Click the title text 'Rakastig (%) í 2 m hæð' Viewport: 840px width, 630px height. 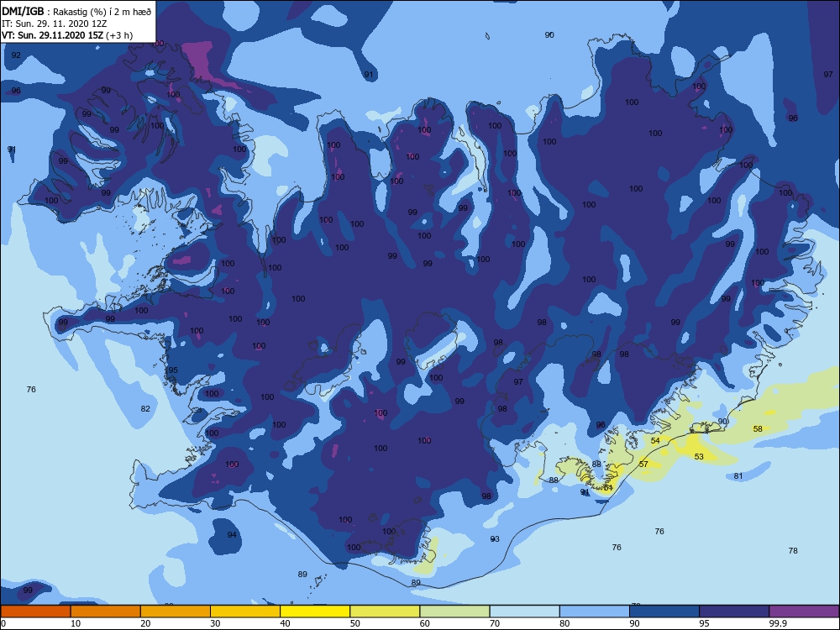pyautogui.click(x=102, y=11)
